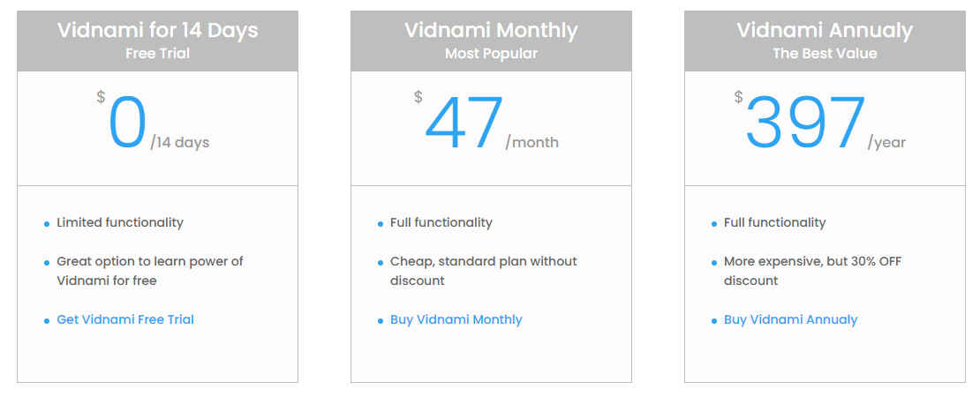Image resolution: width=980 pixels, height=397 pixels.
Task: Click The Best Value subtitle
Action: tap(825, 53)
